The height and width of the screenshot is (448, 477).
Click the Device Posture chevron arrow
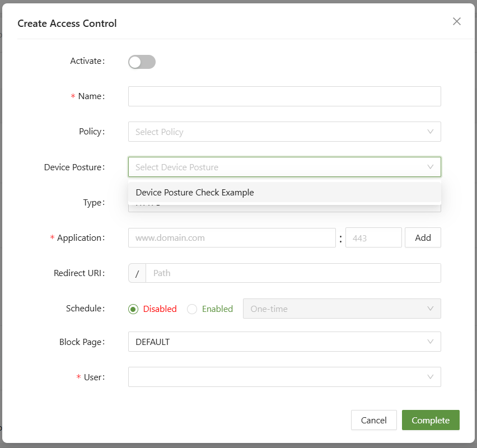[430, 167]
